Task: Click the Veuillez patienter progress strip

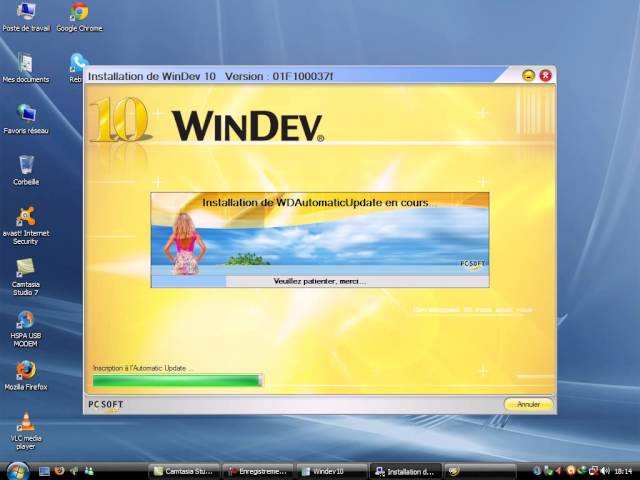Action: coord(320,281)
